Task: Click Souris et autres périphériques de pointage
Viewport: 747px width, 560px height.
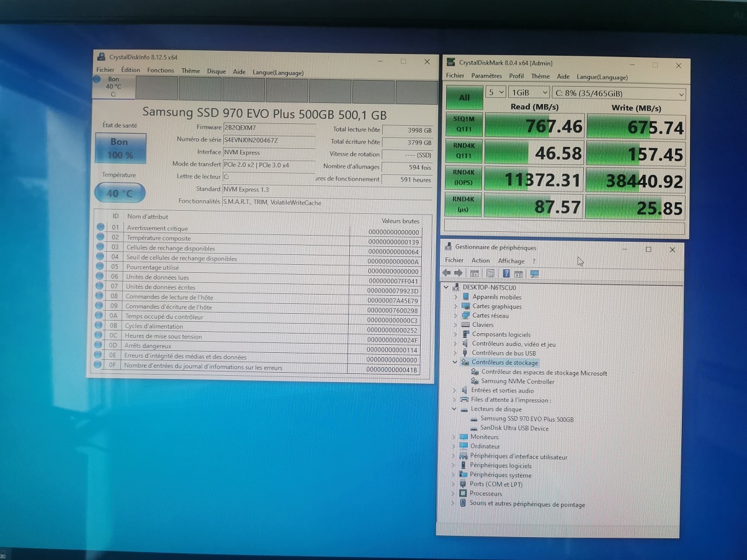Action: point(527,505)
